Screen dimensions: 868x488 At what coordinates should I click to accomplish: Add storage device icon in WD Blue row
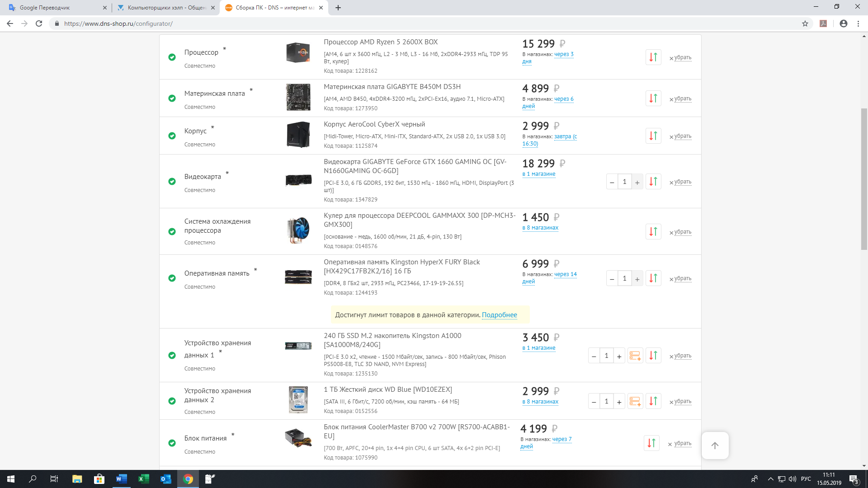(x=635, y=401)
